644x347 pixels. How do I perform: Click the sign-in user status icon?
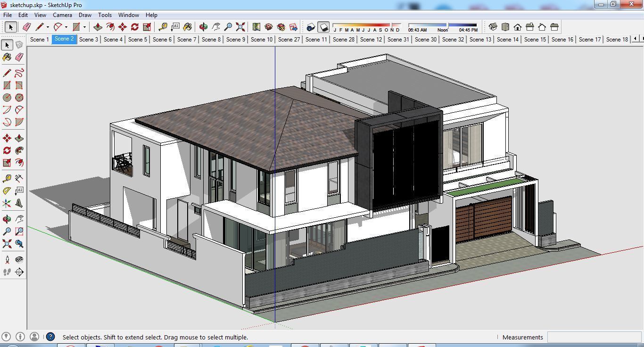pos(34,337)
